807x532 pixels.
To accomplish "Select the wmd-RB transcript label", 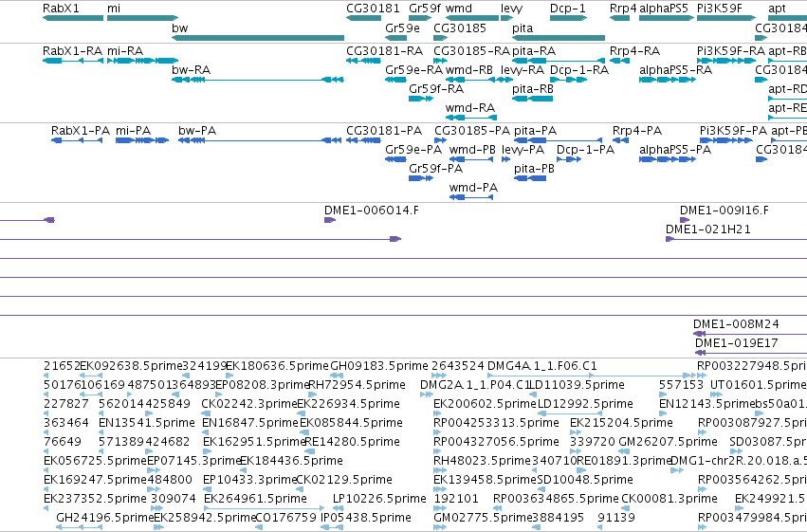I will [x=468, y=69].
